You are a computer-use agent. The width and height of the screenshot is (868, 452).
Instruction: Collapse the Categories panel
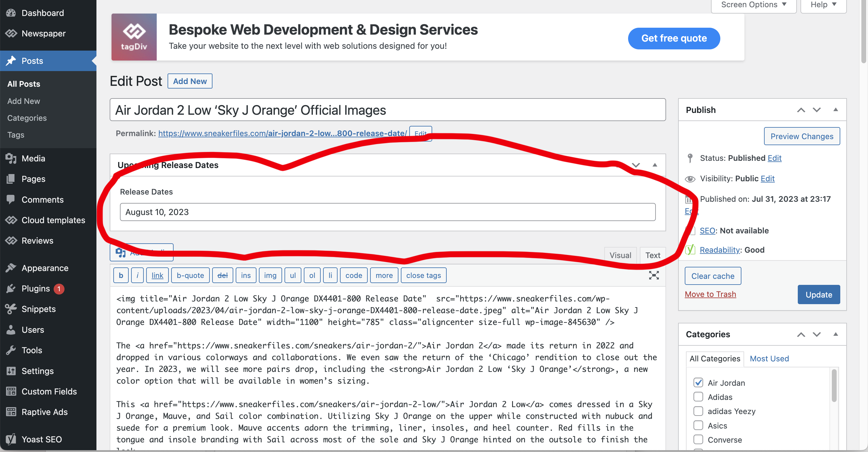pos(836,334)
